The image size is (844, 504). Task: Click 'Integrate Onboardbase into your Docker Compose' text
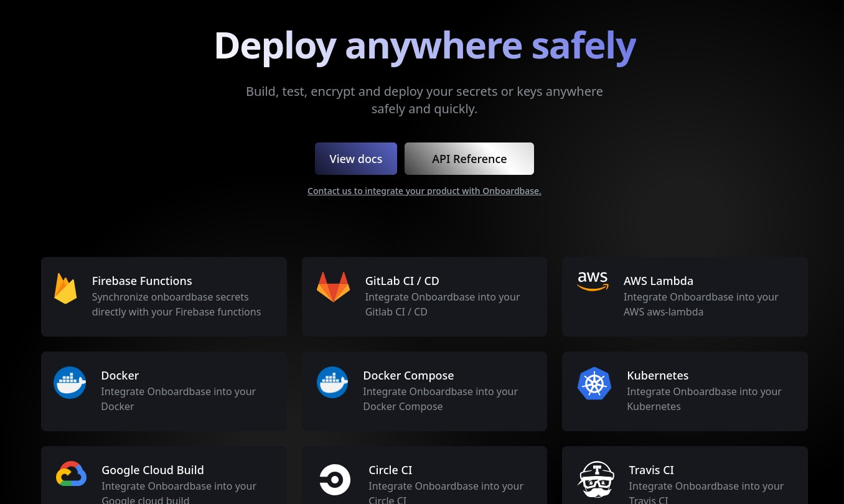(x=440, y=399)
